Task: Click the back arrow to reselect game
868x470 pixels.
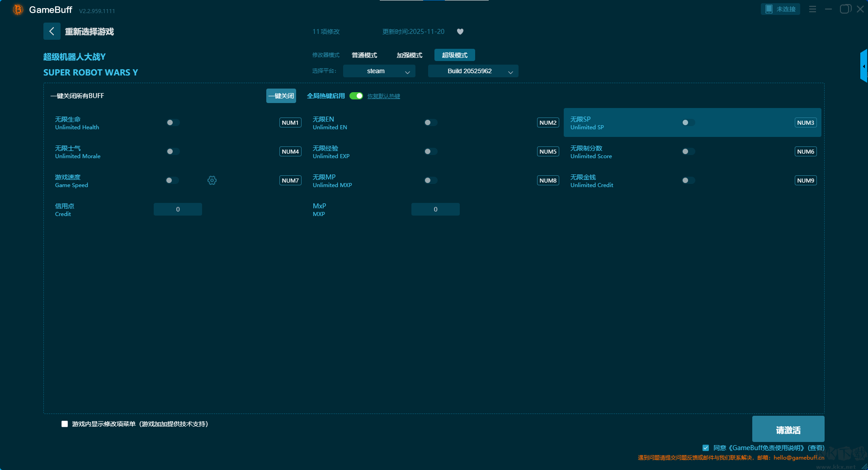Action: (x=52, y=31)
